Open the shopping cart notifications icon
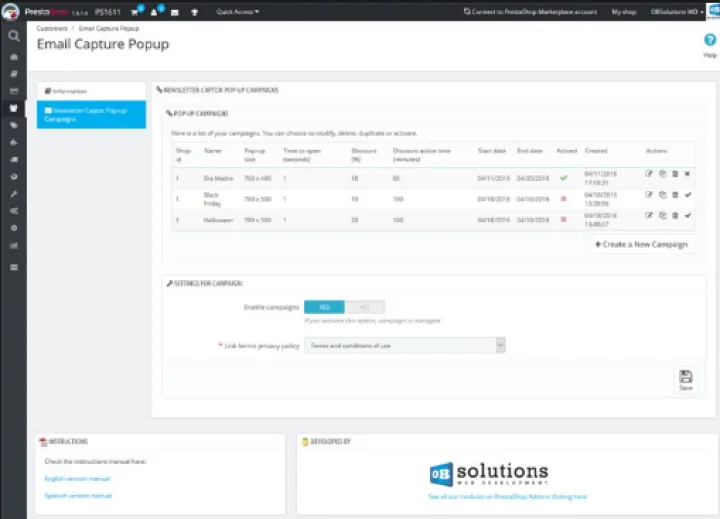Viewport: 720px width, 519px height. (136, 12)
